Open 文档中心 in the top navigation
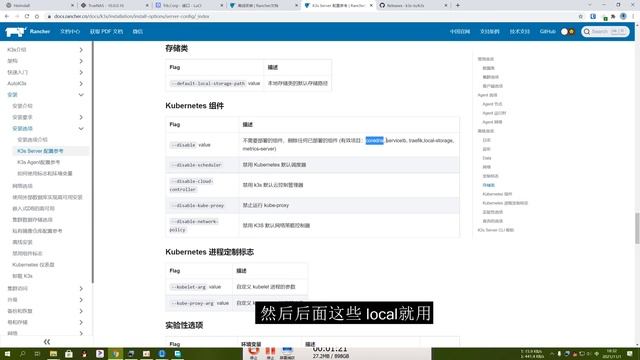The width and height of the screenshot is (640, 360). (x=70, y=31)
